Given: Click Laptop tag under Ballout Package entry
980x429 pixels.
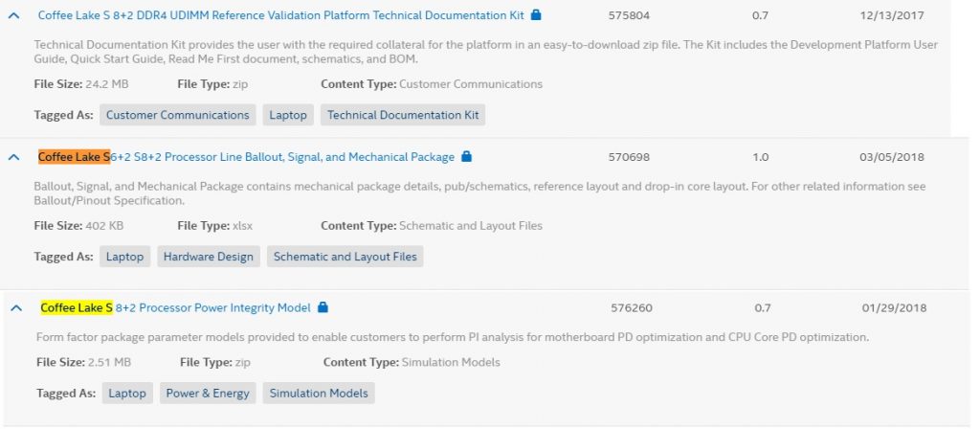Looking at the screenshot, I should [124, 257].
